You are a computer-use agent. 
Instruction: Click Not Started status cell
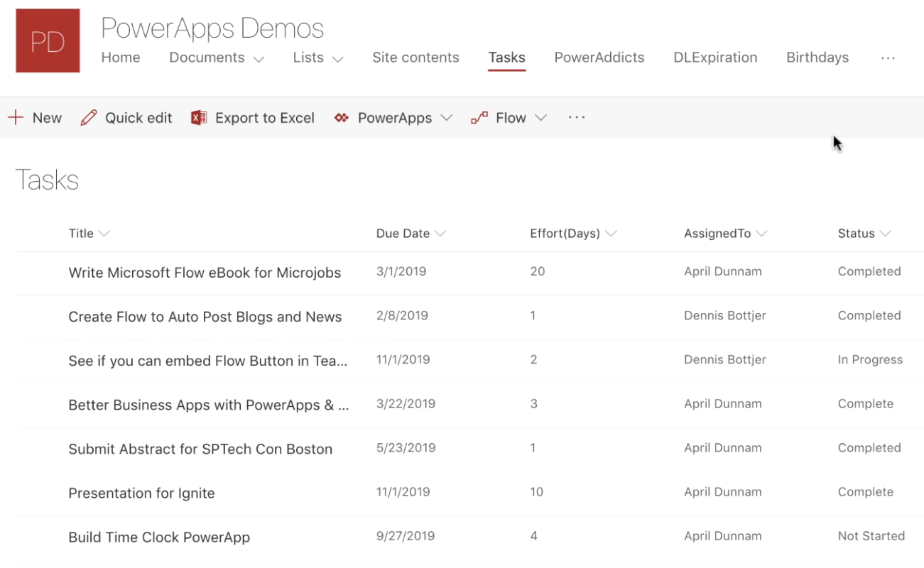click(871, 536)
